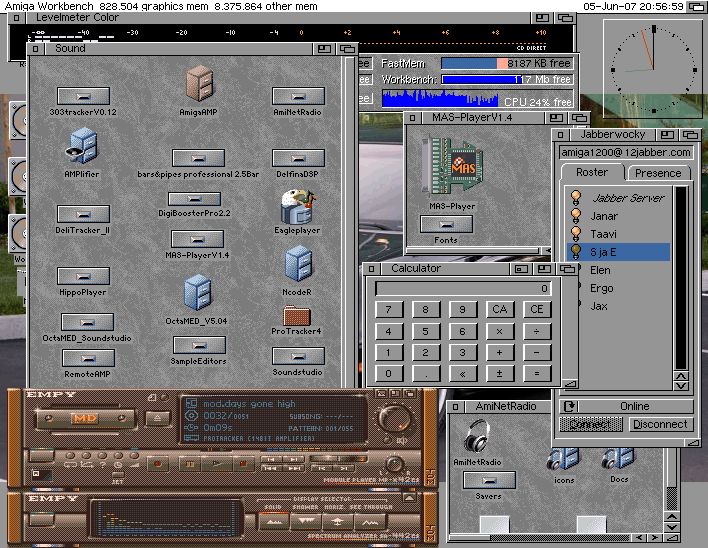Open the AMPlifier speaker drawer icon
708x548 pixels.
(82, 146)
